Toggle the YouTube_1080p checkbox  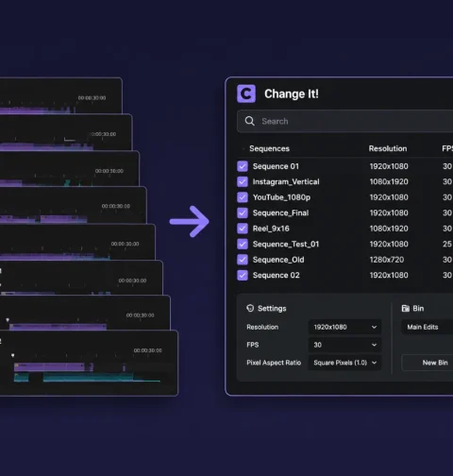pyautogui.click(x=243, y=197)
